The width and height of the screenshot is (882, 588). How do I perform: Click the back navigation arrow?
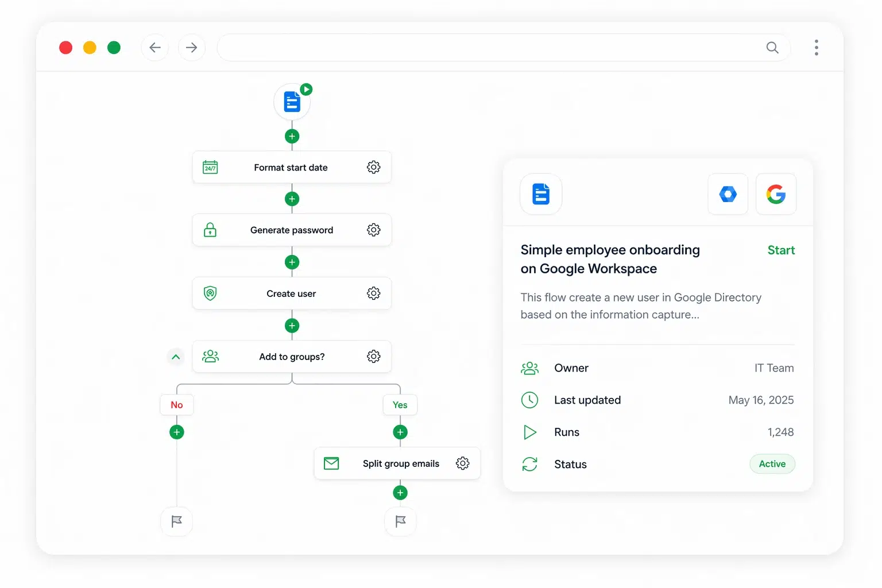tap(155, 48)
